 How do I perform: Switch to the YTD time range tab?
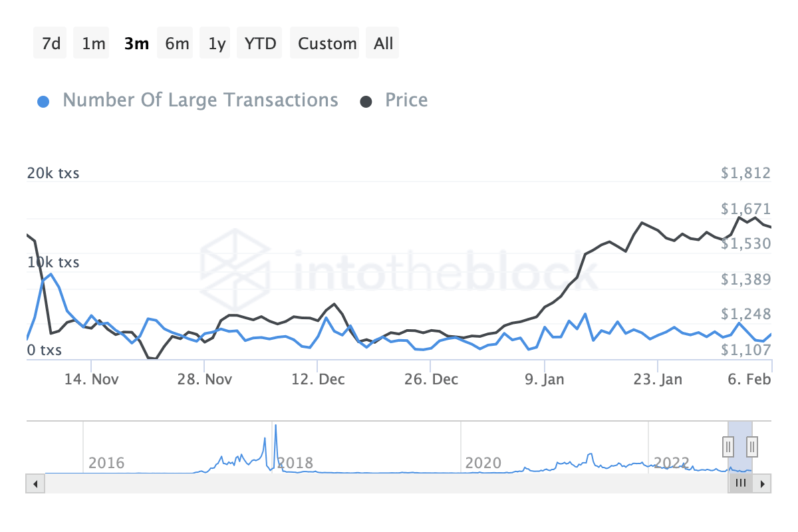pos(259,43)
